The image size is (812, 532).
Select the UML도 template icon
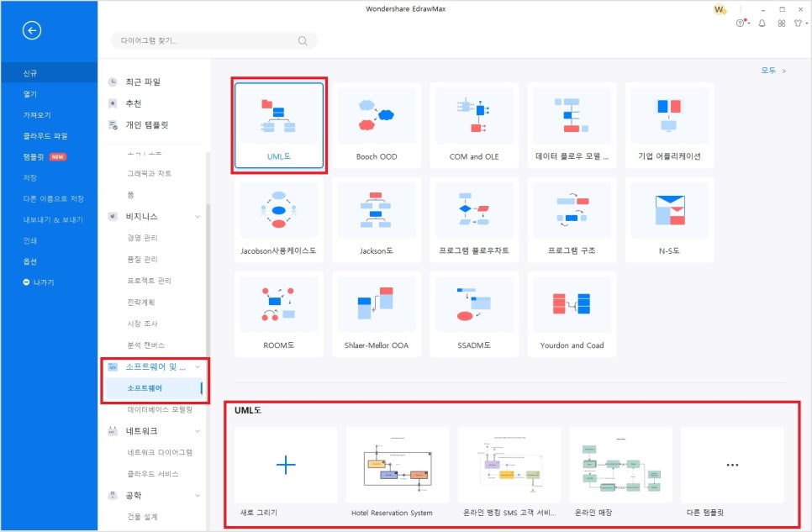278,115
